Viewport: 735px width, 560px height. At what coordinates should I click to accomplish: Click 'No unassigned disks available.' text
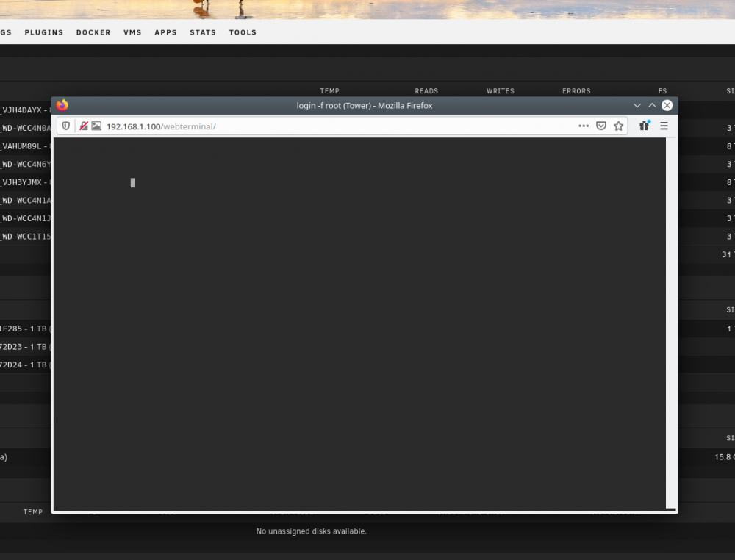point(311,531)
